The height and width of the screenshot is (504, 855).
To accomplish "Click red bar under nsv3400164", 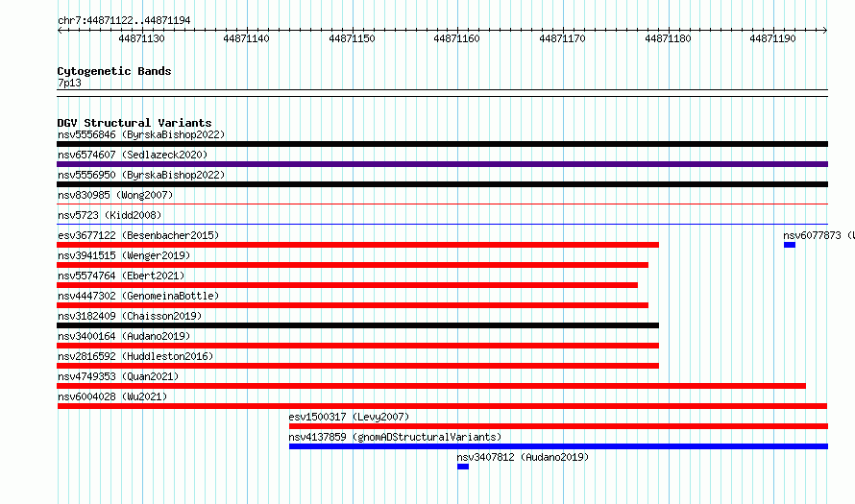I will pos(357,346).
